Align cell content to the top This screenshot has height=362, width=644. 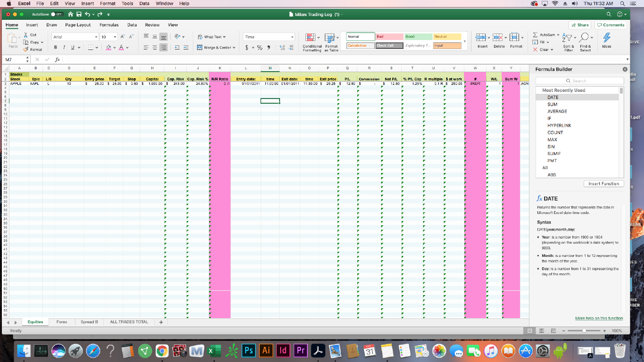pos(147,37)
